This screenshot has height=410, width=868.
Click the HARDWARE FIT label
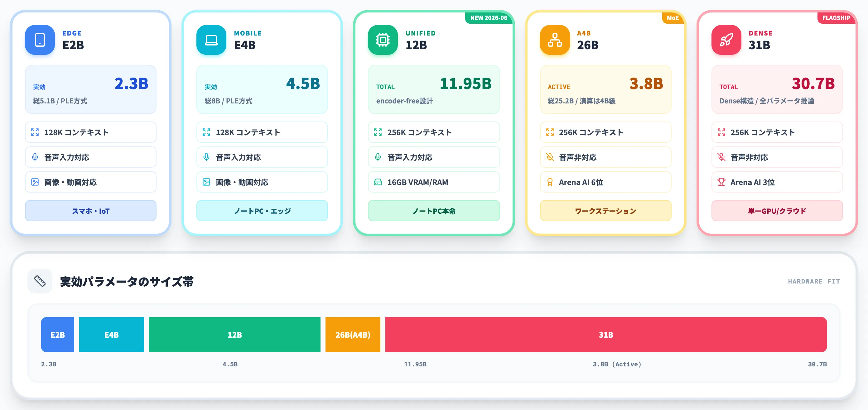[x=814, y=281]
